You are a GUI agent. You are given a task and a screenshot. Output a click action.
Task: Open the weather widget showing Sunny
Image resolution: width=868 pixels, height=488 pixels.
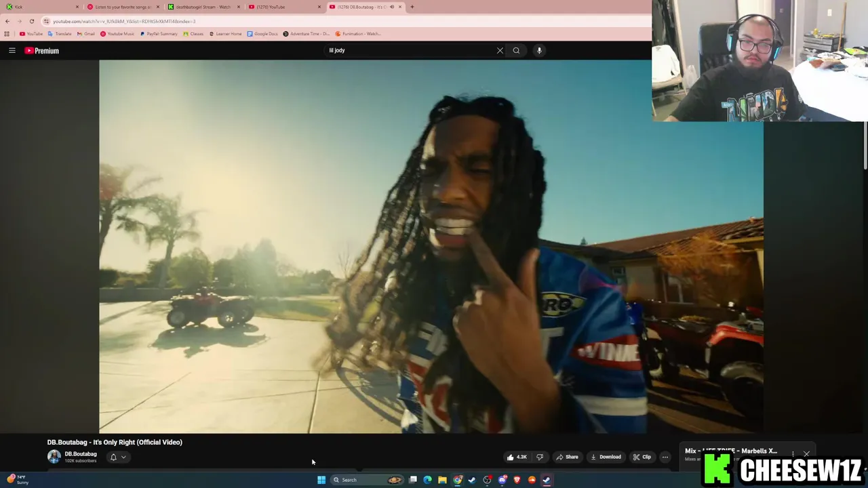tap(17, 480)
